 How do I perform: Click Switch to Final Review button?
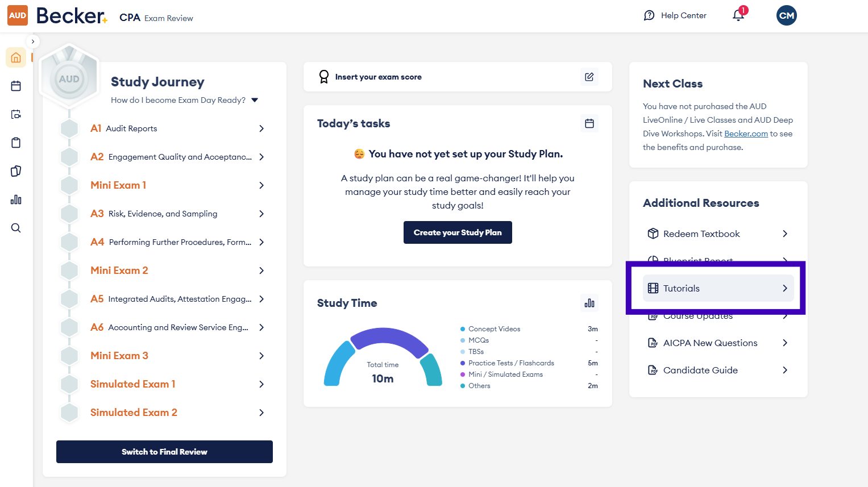point(164,452)
